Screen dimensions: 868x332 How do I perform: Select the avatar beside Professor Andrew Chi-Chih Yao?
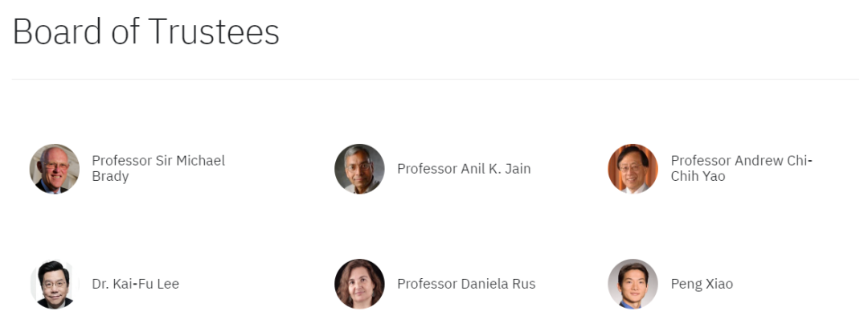tap(633, 169)
